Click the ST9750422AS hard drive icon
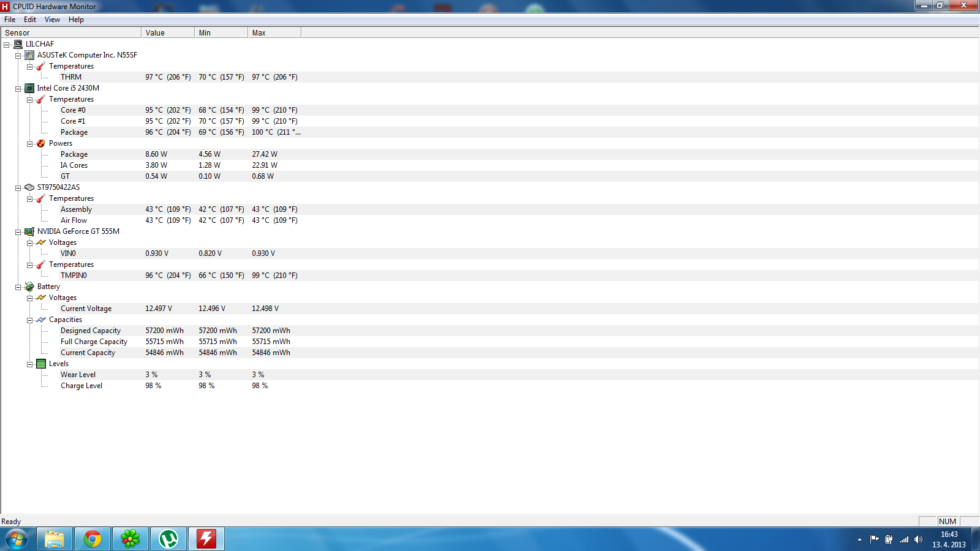Image resolution: width=980 pixels, height=551 pixels. click(x=29, y=187)
